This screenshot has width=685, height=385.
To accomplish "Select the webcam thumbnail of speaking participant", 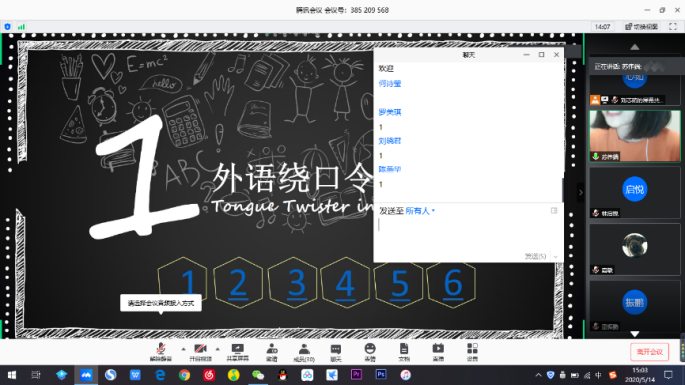I will point(635,136).
